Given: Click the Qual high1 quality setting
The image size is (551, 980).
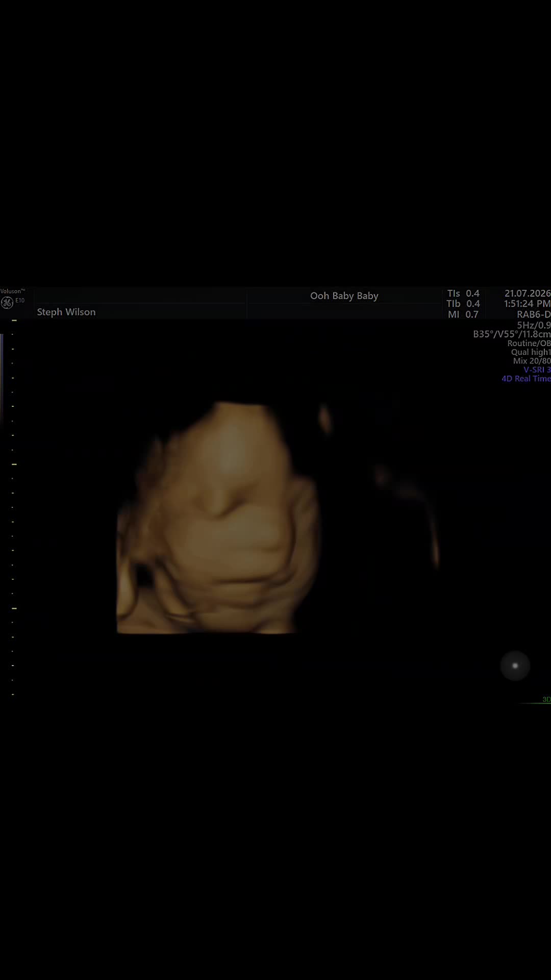Looking at the screenshot, I should pos(531,352).
